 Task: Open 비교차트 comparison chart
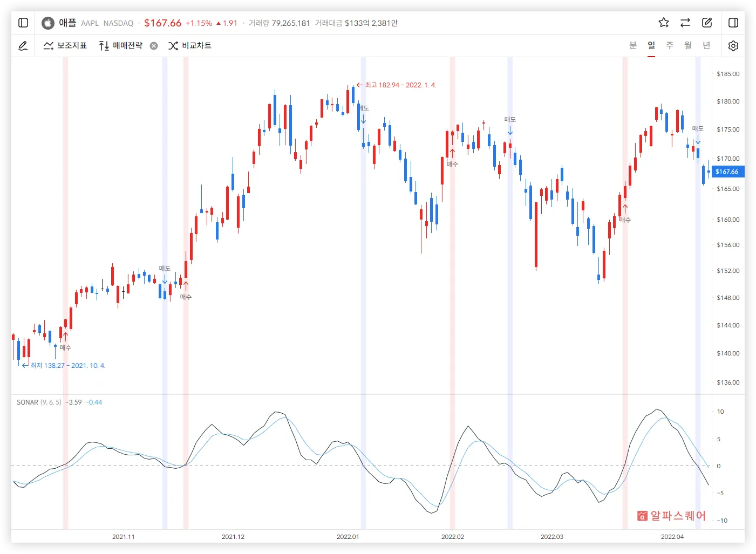[190, 46]
